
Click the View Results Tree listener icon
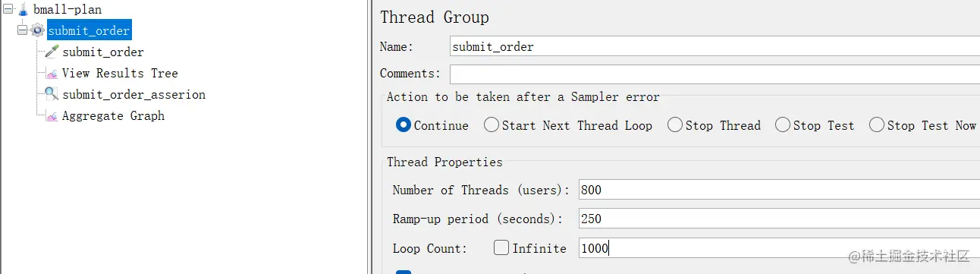tap(52, 74)
